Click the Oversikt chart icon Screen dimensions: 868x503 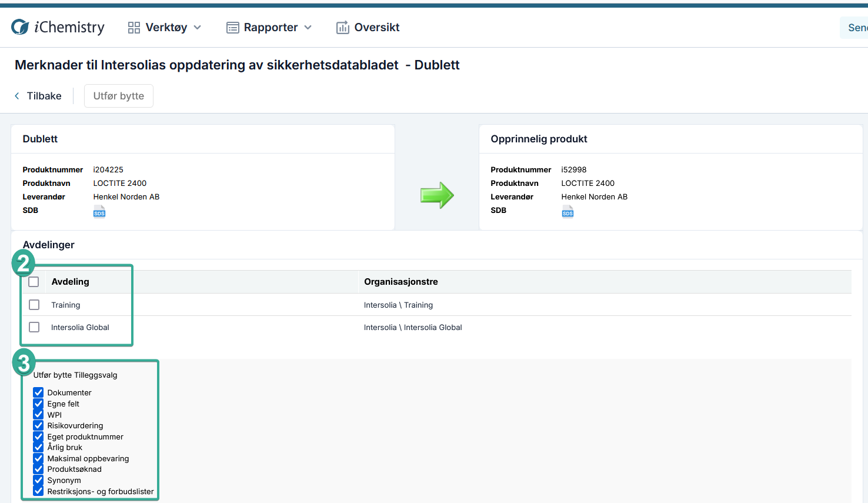pos(343,28)
